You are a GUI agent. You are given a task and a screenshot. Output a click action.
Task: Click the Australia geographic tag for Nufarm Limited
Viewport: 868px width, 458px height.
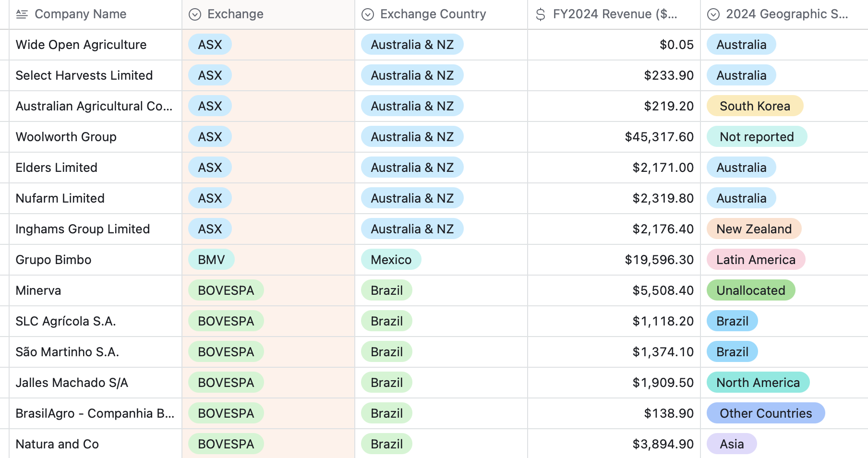tap(741, 198)
